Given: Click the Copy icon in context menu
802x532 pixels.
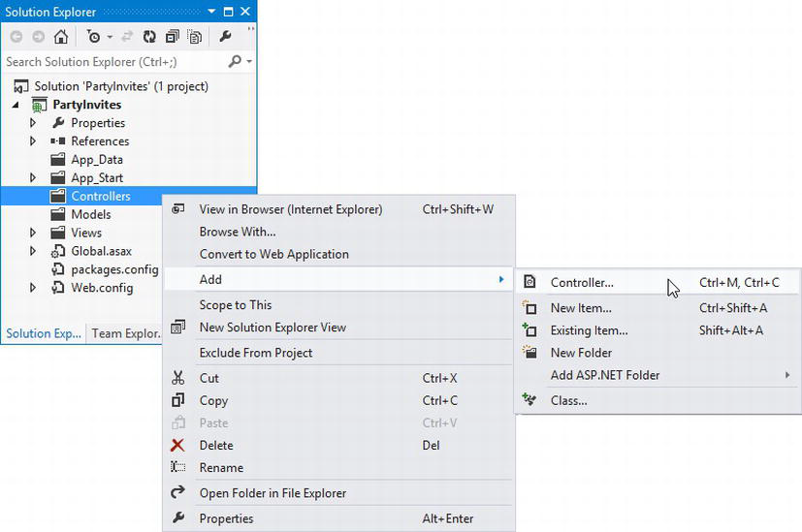Looking at the screenshot, I should click(x=177, y=400).
